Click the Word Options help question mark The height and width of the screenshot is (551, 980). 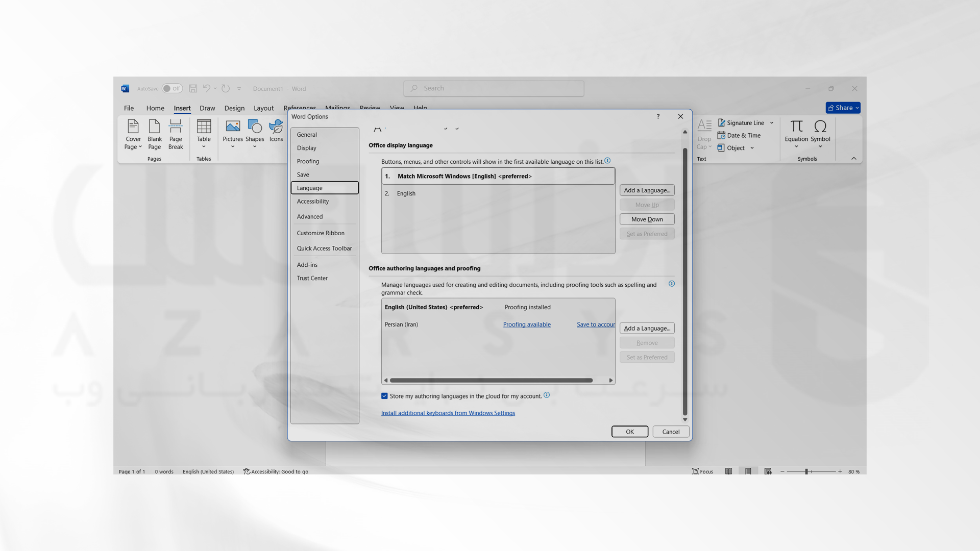pos(658,116)
